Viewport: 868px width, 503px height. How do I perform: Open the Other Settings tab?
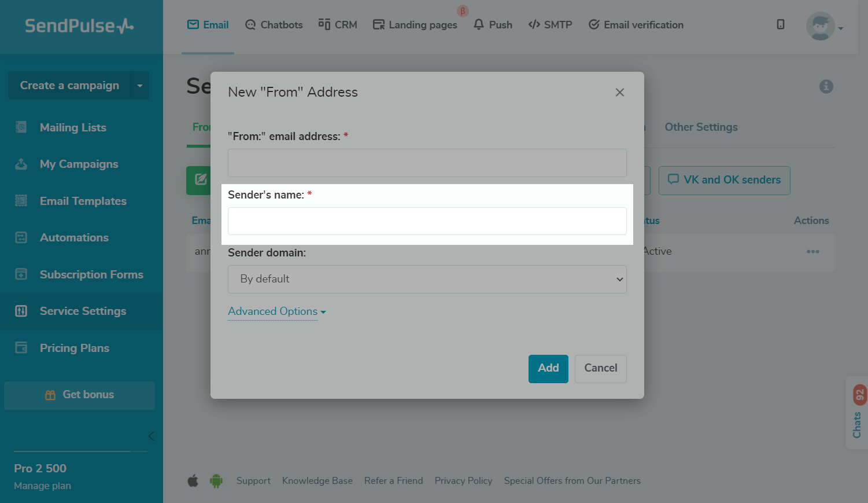[x=701, y=127]
